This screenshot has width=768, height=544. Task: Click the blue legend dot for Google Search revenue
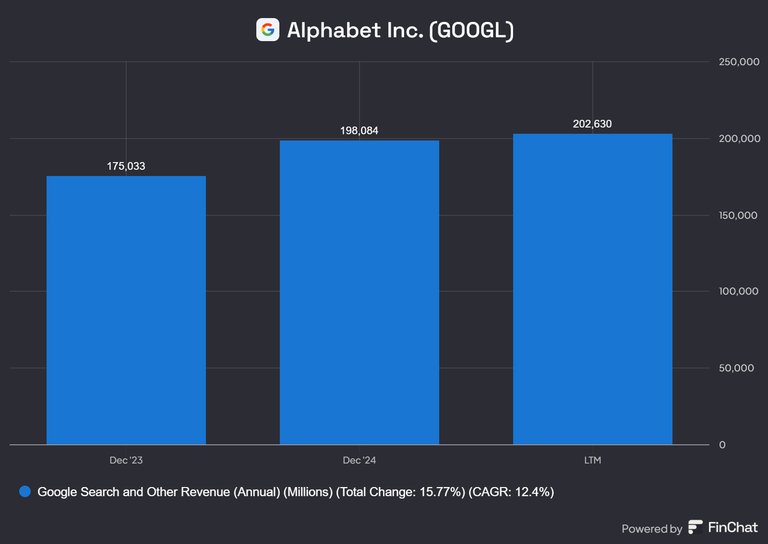(x=24, y=492)
